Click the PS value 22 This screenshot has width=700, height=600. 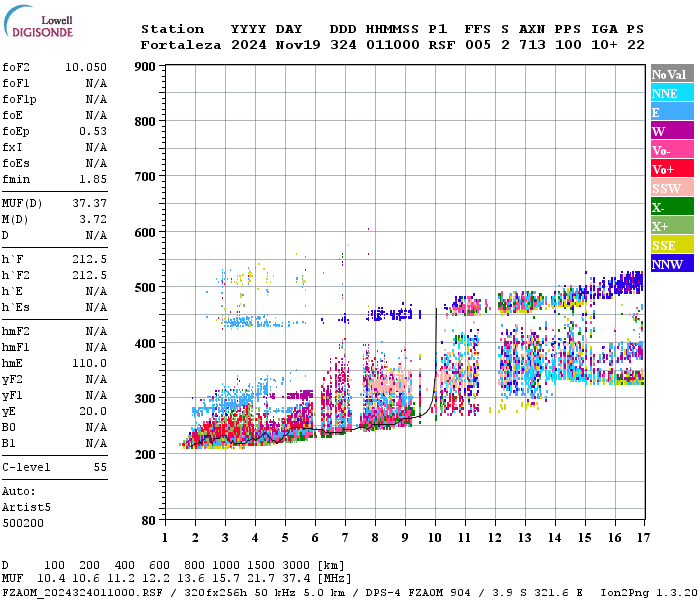[636, 45]
